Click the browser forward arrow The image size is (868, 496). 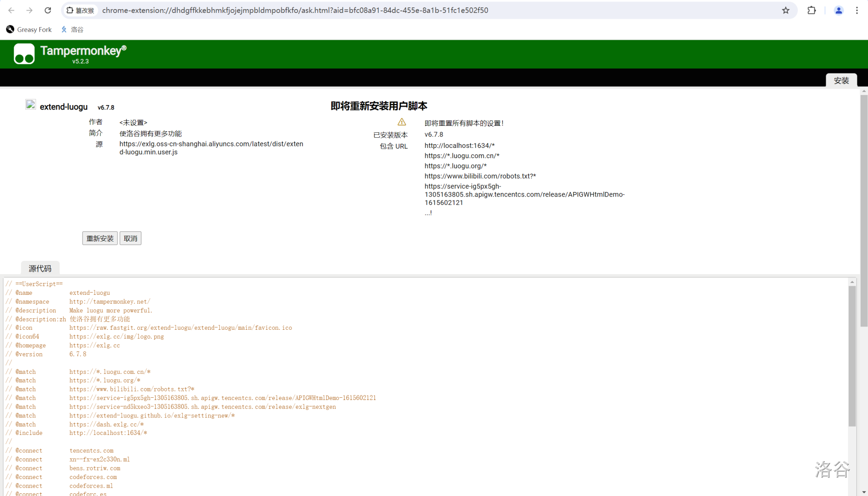coord(29,10)
